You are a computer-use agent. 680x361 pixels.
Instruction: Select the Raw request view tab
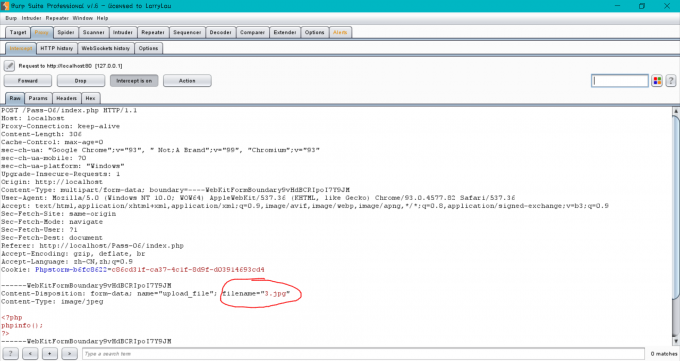click(x=15, y=98)
